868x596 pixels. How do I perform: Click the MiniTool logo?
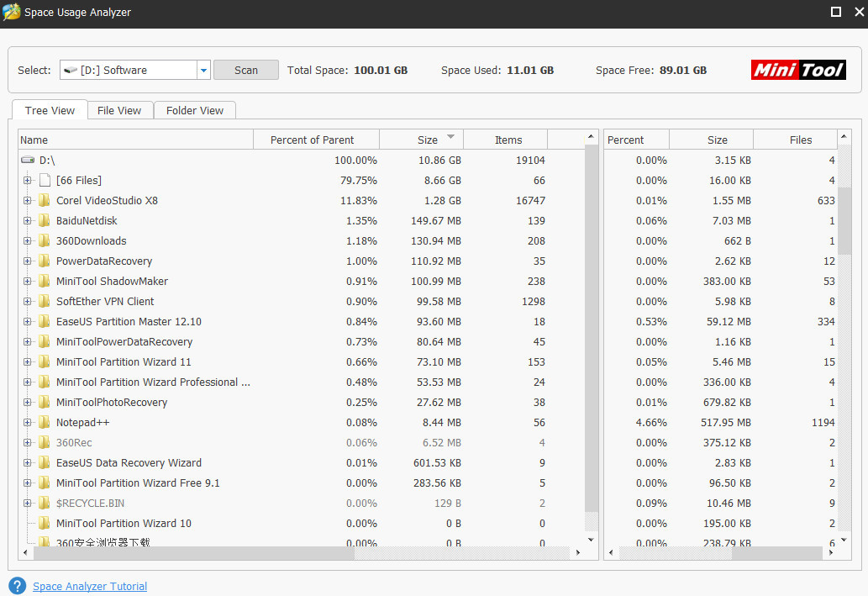pos(798,70)
